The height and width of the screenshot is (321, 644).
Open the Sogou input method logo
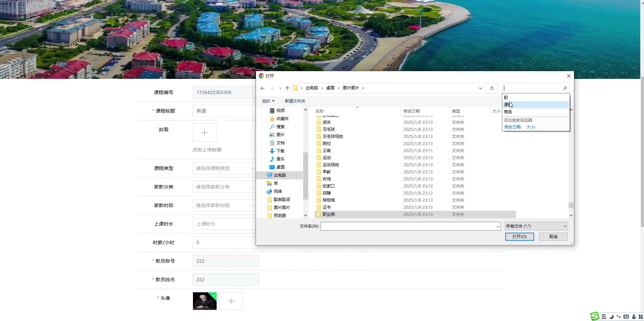[595, 316]
